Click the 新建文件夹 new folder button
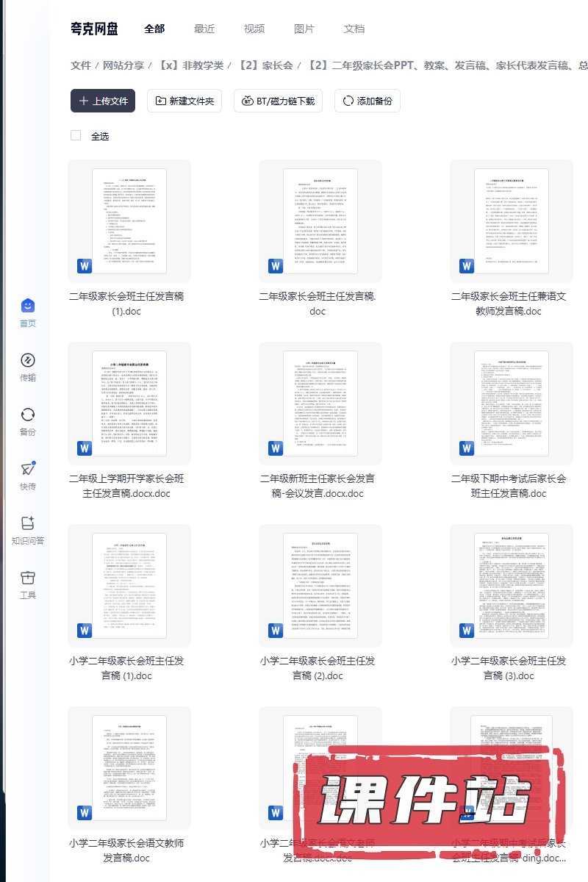 pyautogui.click(x=184, y=101)
